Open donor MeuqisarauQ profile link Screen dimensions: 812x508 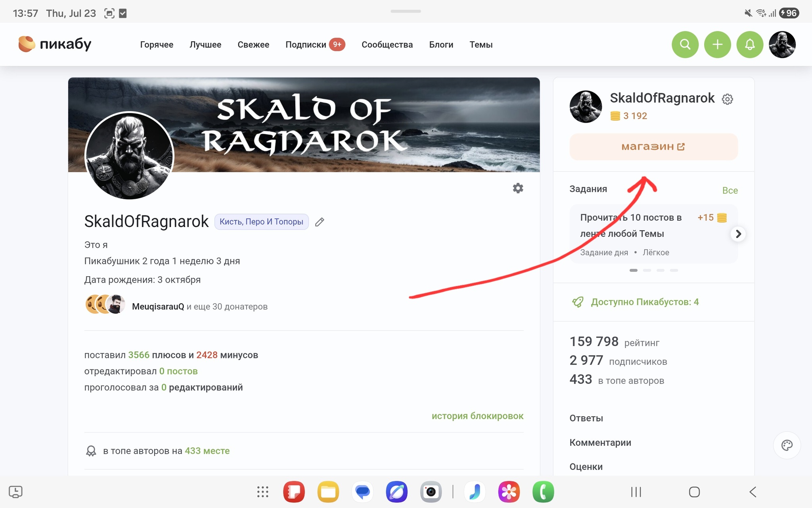[158, 306]
